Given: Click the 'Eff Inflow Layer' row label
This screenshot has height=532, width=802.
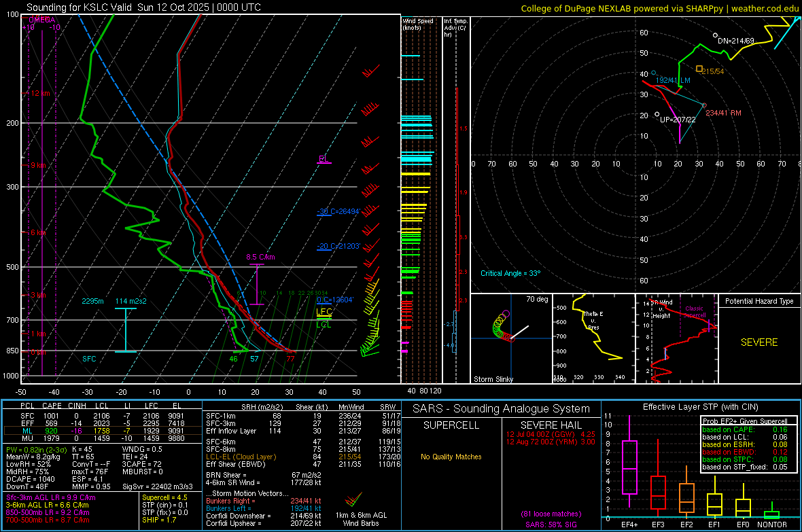Looking at the screenshot, I should (231, 431).
